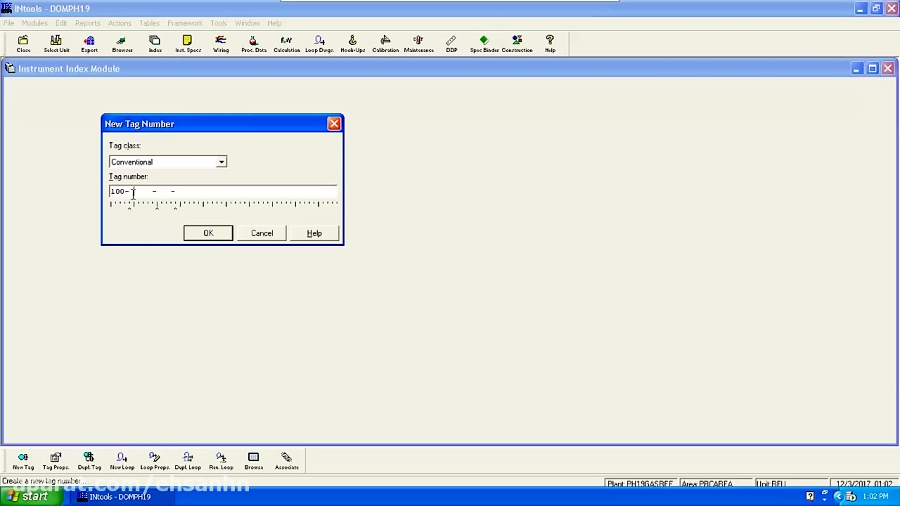Screen dimensions: 900x506
Task: Click inside the Tag number field
Action: pos(223,191)
